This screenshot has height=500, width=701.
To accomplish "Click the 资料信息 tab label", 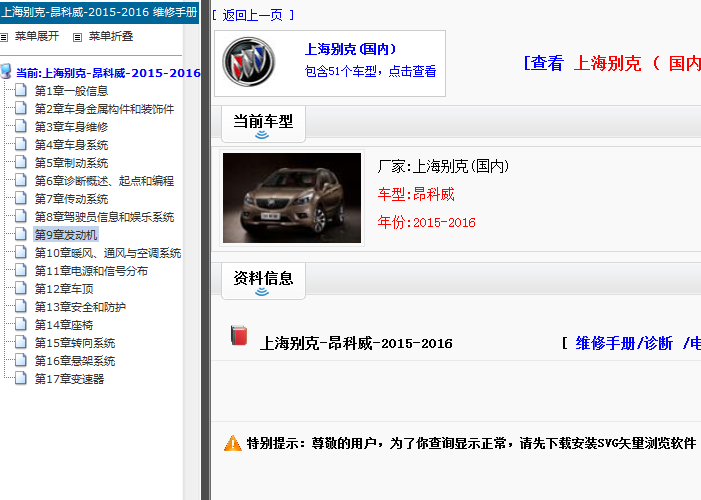I will (263, 278).
